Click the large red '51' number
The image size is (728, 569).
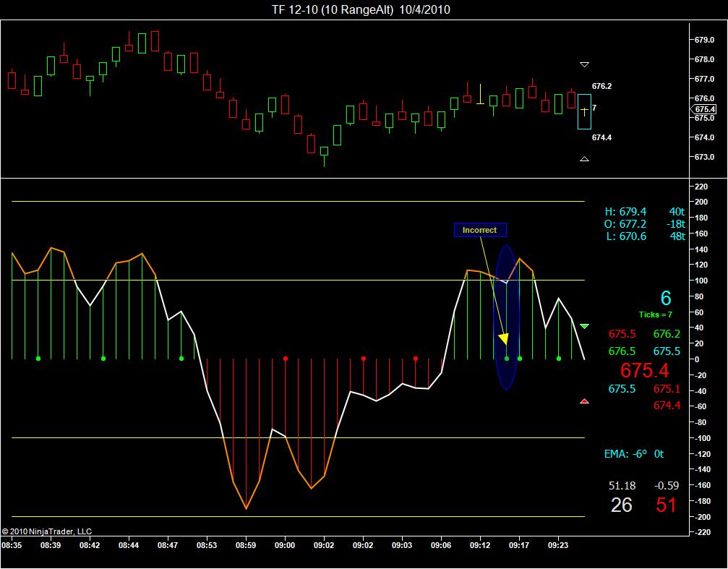[666, 505]
